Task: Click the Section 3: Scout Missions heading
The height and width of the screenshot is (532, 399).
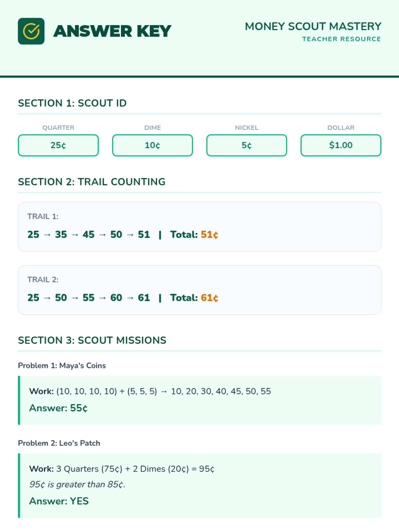Action: coord(92,340)
